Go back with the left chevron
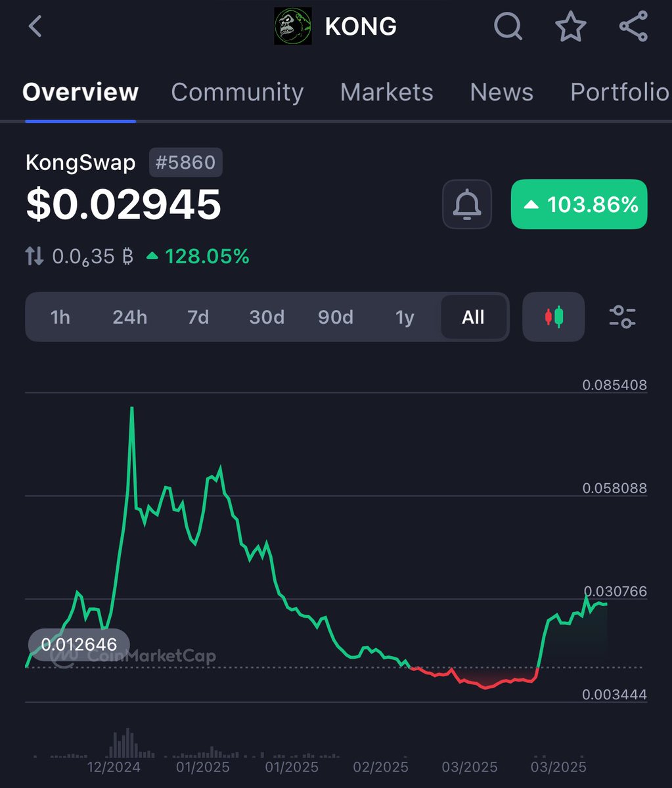 pos(35,27)
